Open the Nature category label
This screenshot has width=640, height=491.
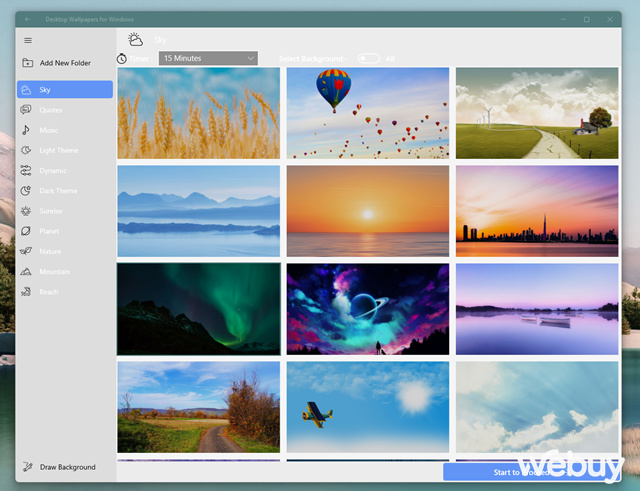(x=50, y=251)
